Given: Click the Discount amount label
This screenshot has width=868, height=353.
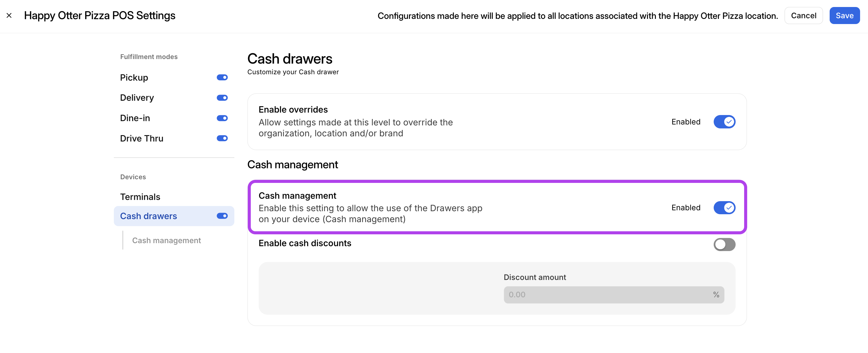Looking at the screenshot, I should 535,277.
